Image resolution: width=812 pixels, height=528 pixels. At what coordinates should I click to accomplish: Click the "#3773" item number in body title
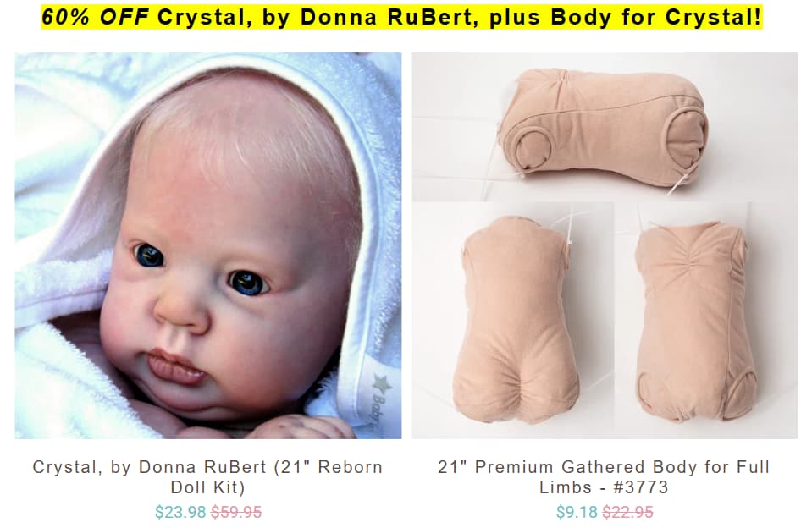(x=641, y=487)
